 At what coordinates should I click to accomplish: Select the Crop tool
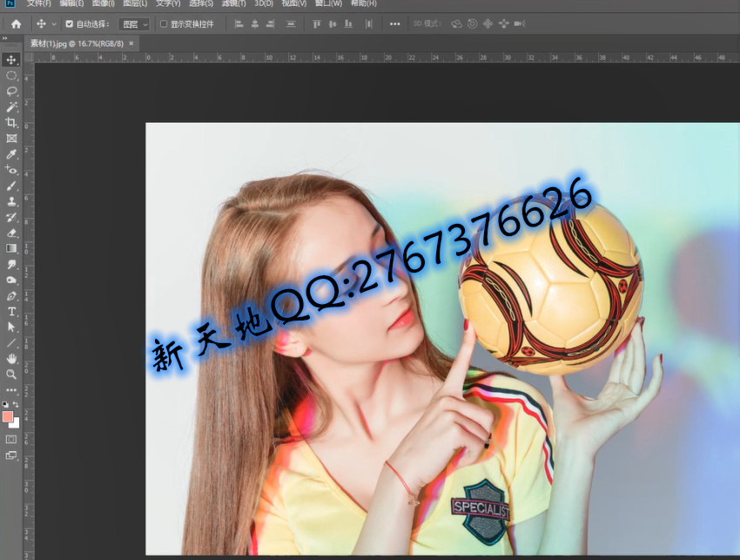11,119
